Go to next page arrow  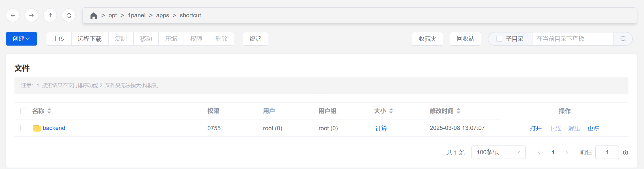point(567,152)
